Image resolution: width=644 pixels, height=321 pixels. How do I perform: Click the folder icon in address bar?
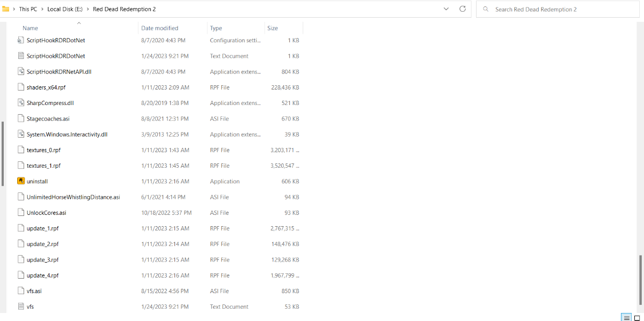point(6,9)
